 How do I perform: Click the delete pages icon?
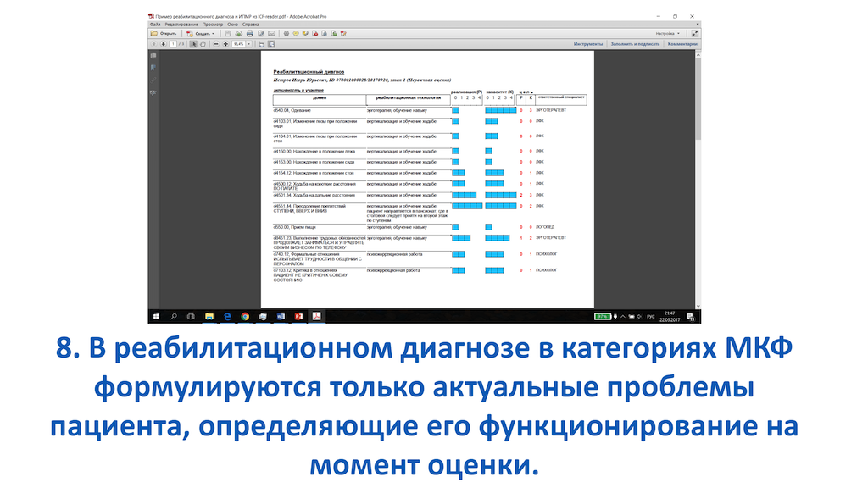(315, 34)
